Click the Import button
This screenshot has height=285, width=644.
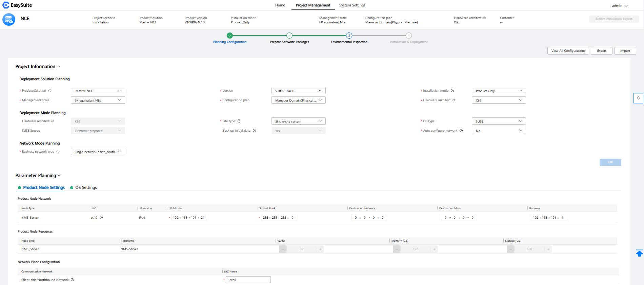pos(625,51)
